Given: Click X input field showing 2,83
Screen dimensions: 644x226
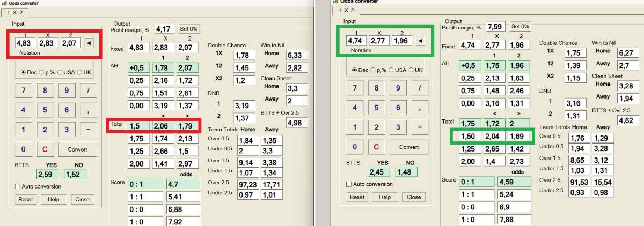Looking at the screenshot, I should [47, 42].
